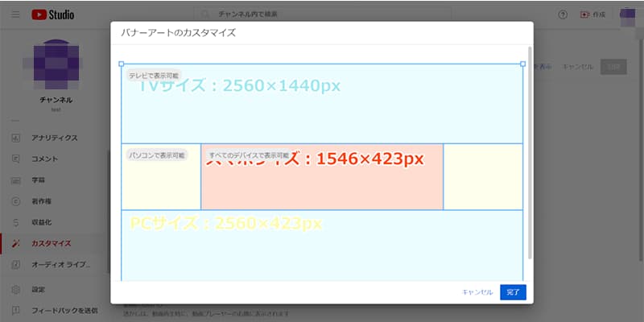Open the hamburger menu icon
The height and width of the screenshot is (322, 644).
[x=15, y=14]
